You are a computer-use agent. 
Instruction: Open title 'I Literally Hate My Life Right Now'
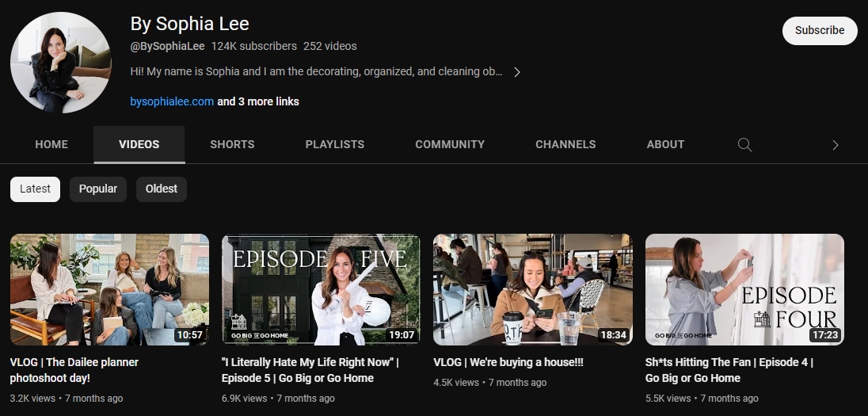point(310,370)
